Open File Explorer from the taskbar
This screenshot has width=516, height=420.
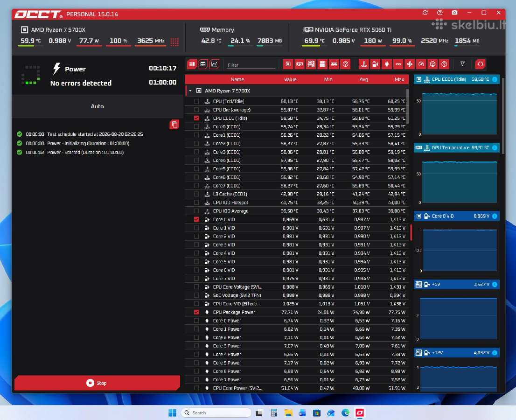(x=288, y=413)
